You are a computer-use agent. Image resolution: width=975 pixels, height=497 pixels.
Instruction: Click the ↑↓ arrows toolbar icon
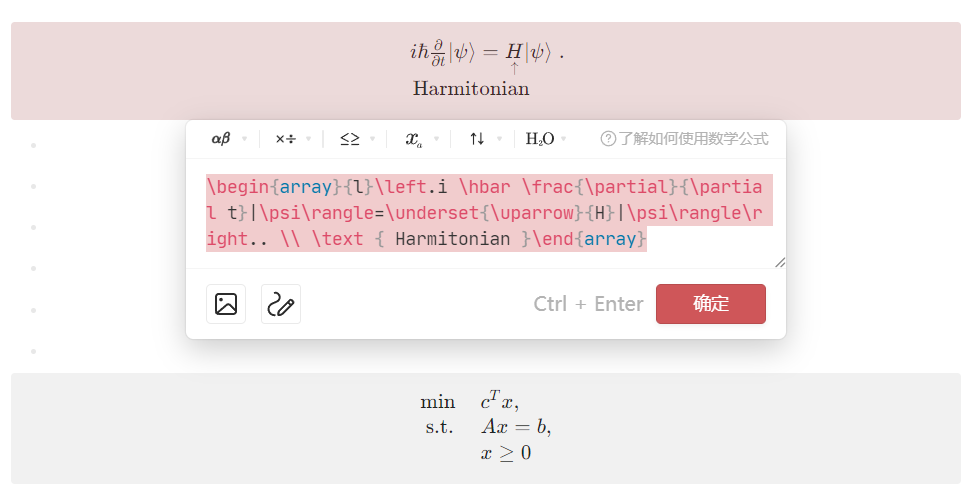click(x=477, y=139)
